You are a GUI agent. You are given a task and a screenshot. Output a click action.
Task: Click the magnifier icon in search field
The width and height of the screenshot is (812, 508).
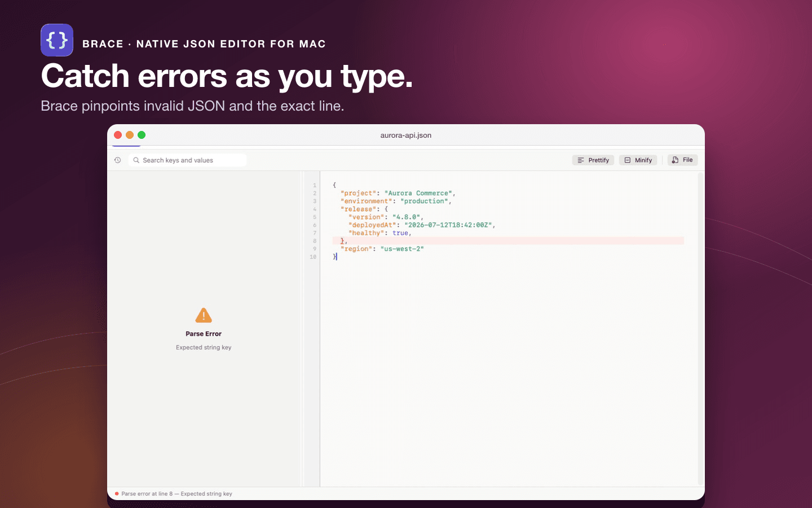(136, 160)
